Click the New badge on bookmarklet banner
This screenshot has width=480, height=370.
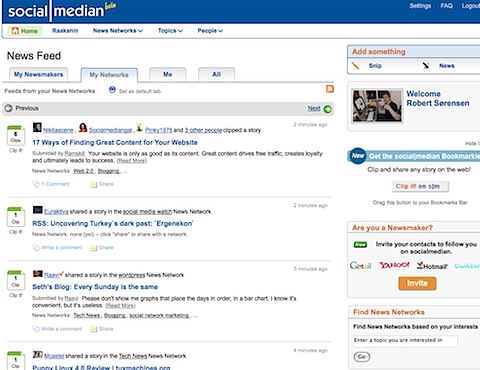click(x=358, y=156)
